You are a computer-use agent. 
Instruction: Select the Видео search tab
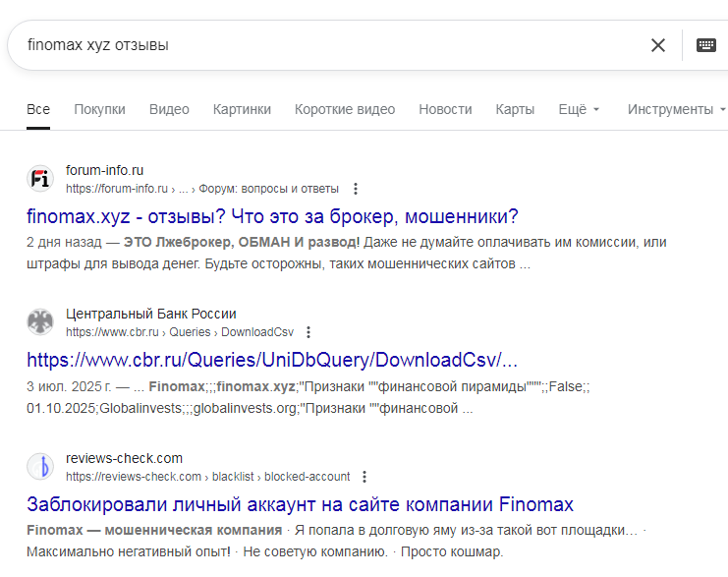click(169, 109)
